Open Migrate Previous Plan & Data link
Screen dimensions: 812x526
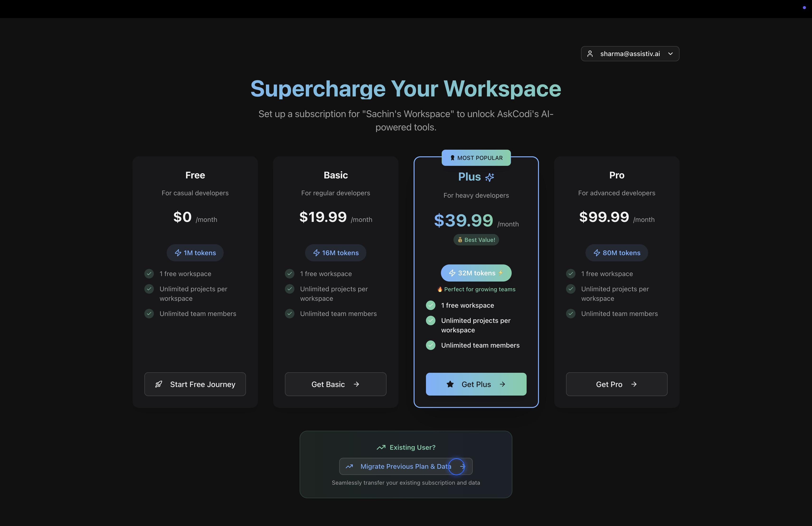coord(406,467)
